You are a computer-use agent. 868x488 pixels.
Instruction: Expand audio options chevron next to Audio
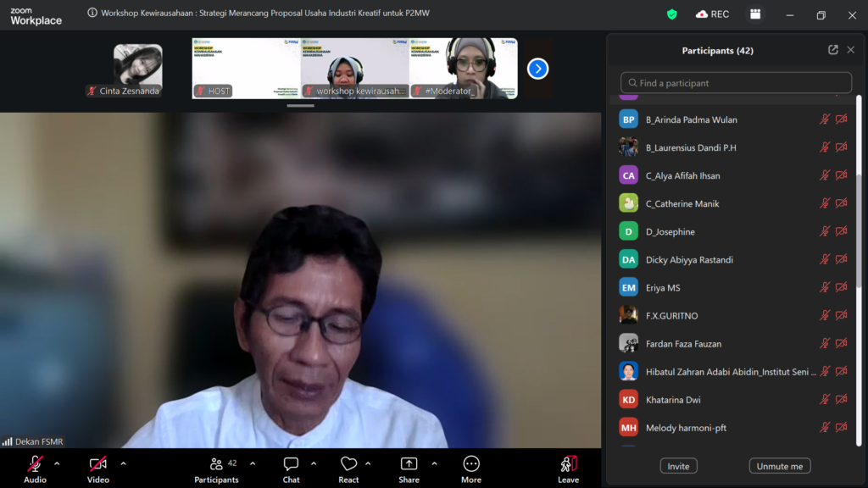57,463
